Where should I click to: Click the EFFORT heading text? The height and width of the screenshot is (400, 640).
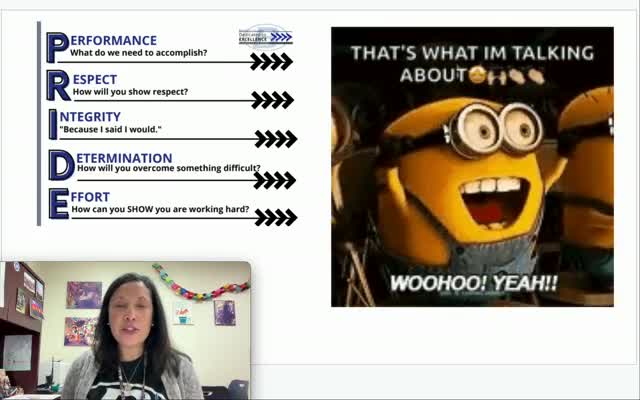click(90, 197)
